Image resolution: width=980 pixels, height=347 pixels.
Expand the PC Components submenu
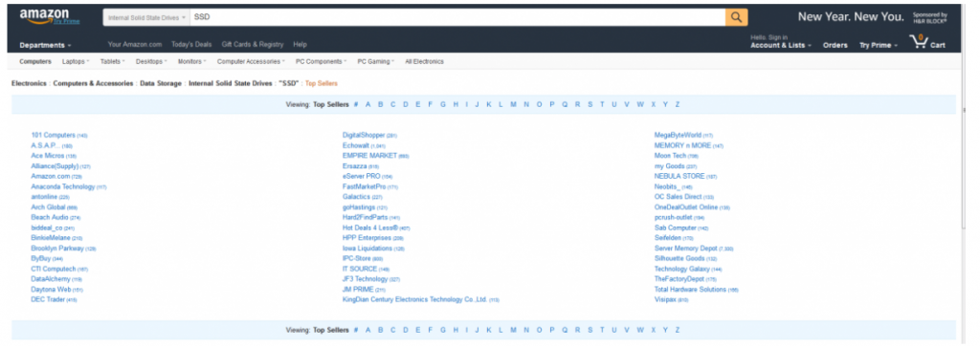pyautogui.click(x=322, y=61)
